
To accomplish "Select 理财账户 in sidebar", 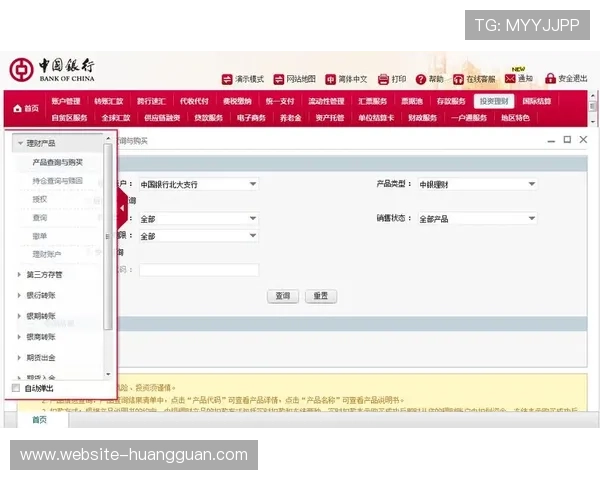I will coord(47,254).
